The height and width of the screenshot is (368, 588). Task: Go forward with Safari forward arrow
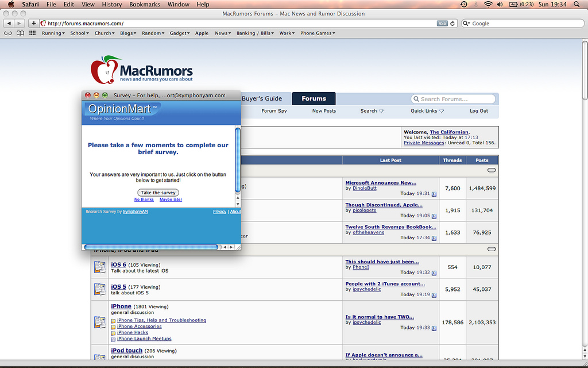pos(19,23)
